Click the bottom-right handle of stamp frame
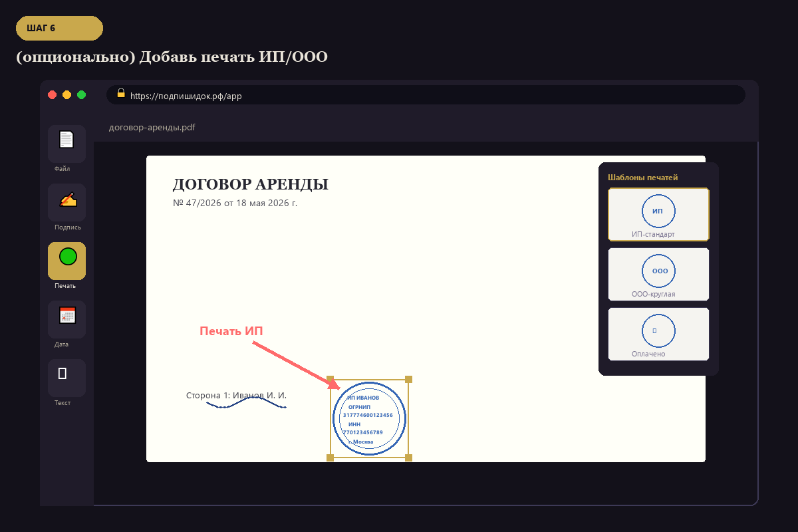Viewport: 798px width, 532px height. [x=408, y=458]
